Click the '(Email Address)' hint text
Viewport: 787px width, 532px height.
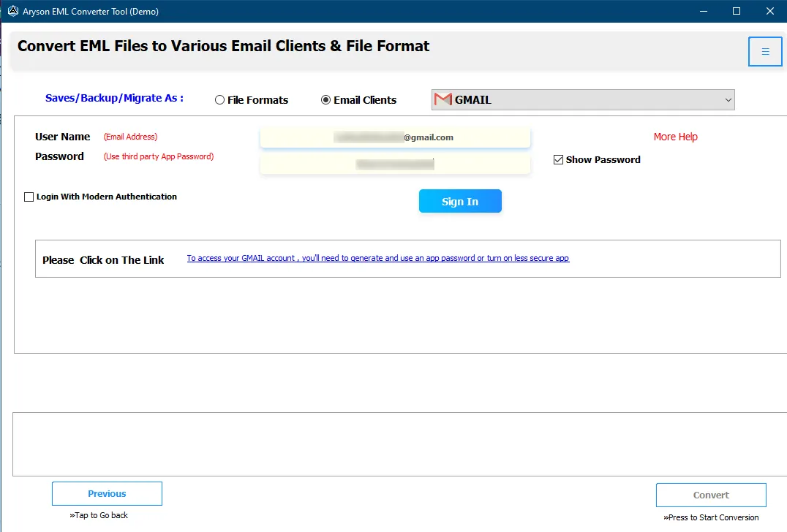130,137
